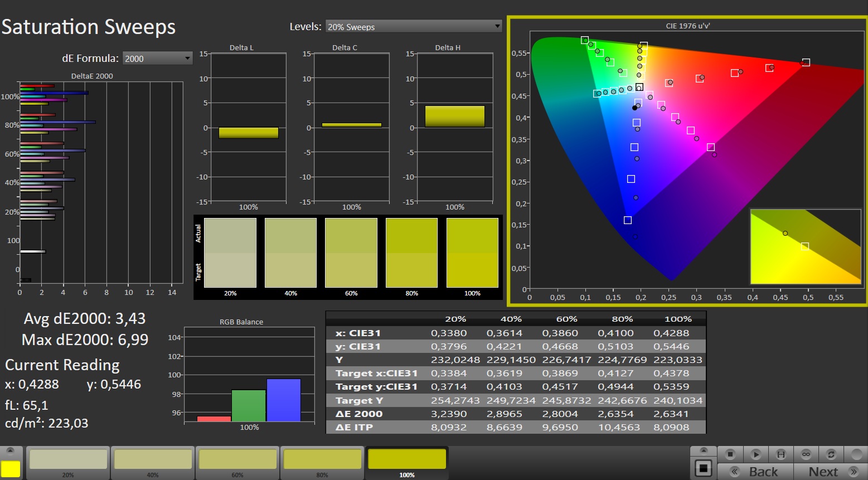Click the 80% Actual/Target comparison swatch
Image resolution: width=868 pixels, height=480 pixels.
pos(411,253)
